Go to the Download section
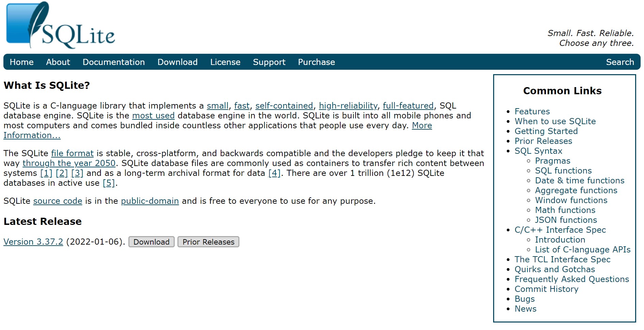The height and width of the screenshot is (330, 644). [x=177, y=62]
